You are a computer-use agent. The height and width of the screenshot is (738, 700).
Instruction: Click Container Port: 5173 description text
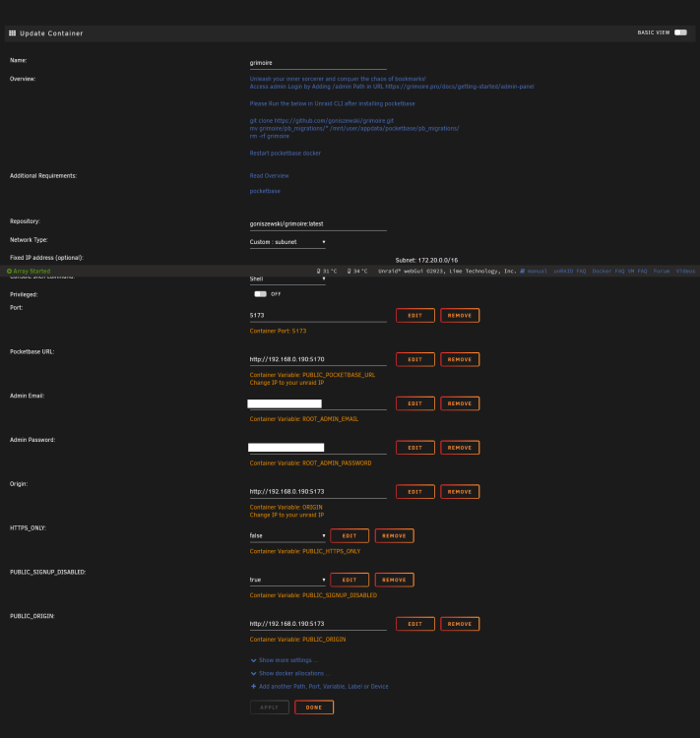(278, 331)
